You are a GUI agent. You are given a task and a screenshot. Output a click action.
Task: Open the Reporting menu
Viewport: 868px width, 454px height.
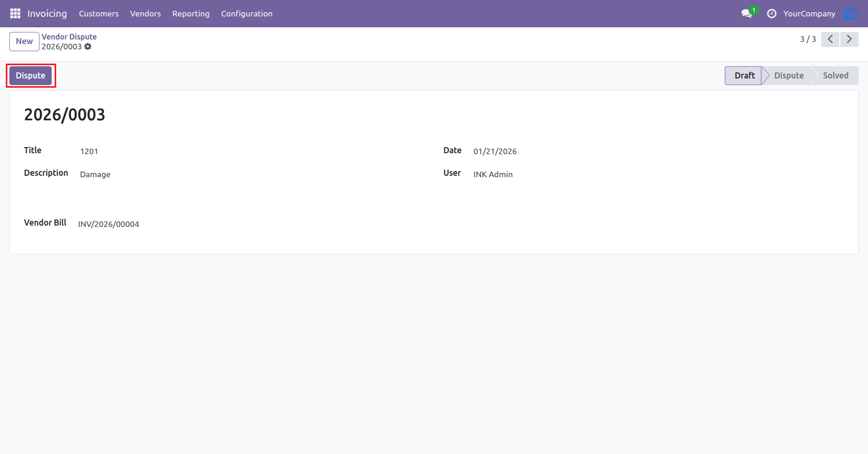pyautogui.click(x=191, y=14)
